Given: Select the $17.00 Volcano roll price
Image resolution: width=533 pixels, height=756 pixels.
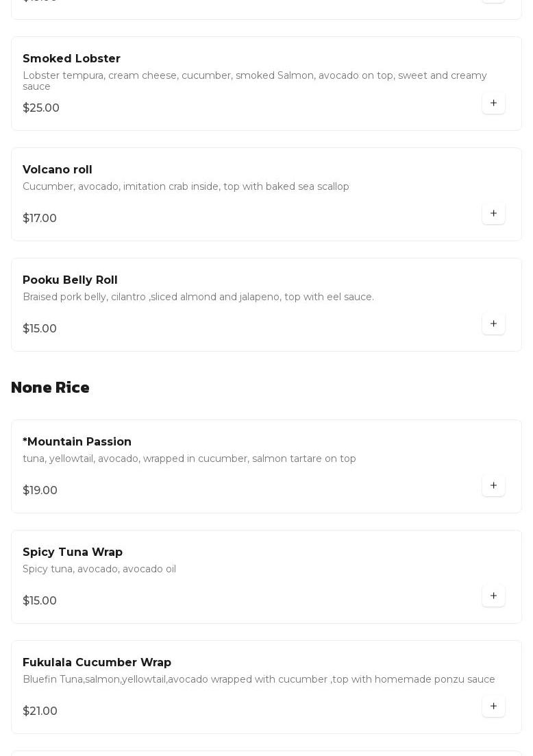Looking at the screenshot, I should 40,218.
